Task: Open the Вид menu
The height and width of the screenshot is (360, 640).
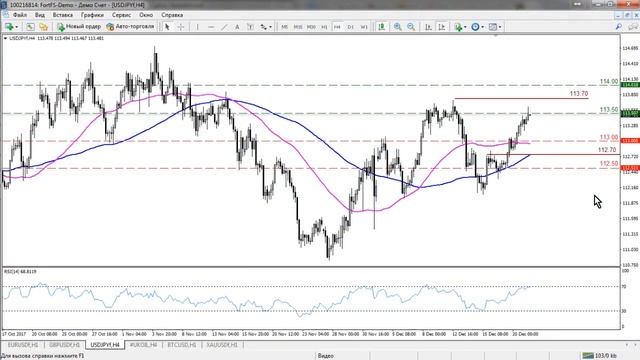Action: (x=40, y=15)
